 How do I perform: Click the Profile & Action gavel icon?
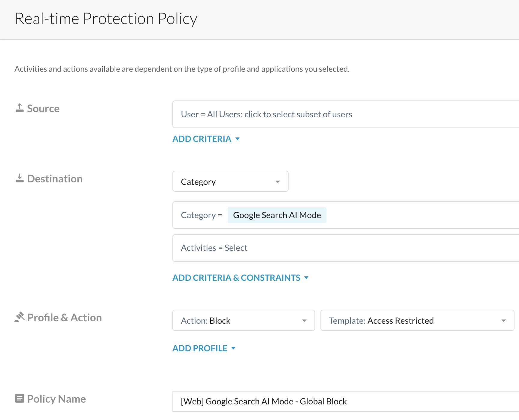(20, 317)
